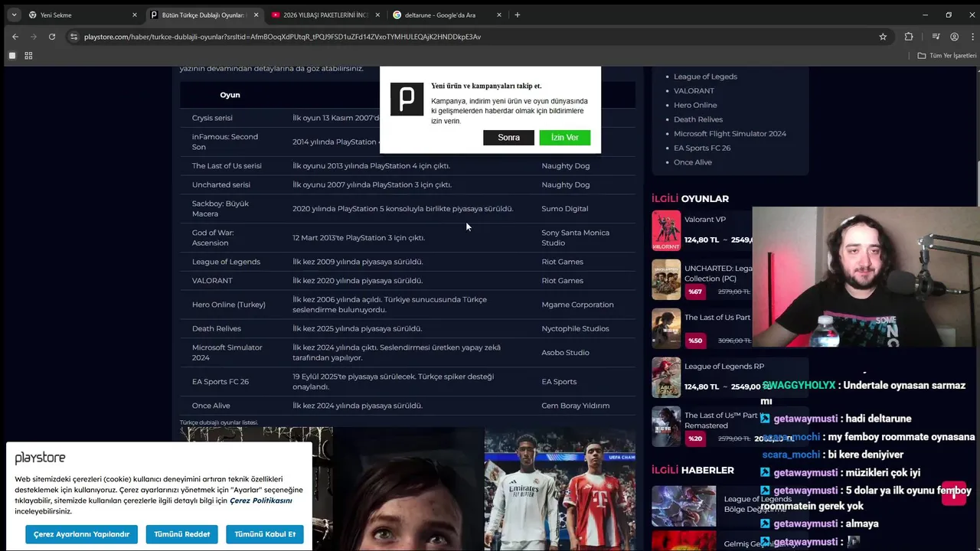Select the Bütün Türkçe Dublajlı Oyunlar tab
Screen dimensions: 980x551
(x=204, y=15)
